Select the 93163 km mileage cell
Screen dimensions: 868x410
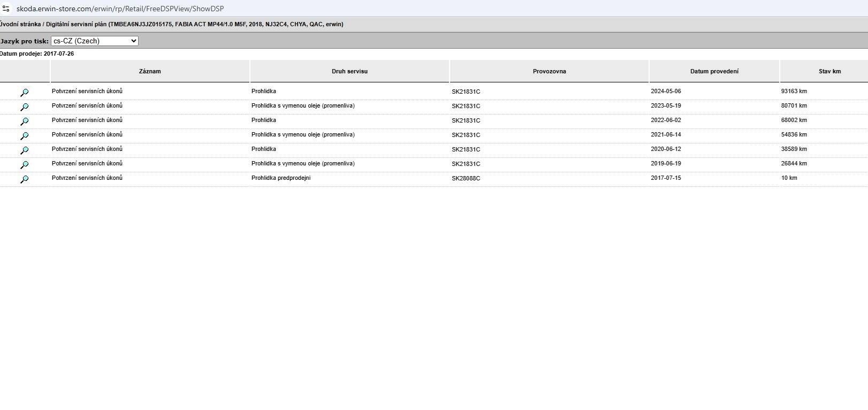[794, 91]
